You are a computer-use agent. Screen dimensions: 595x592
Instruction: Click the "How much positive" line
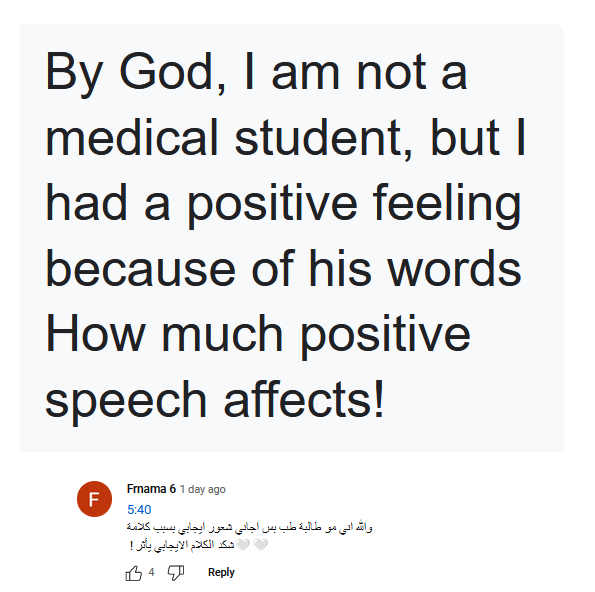point(258,335)
